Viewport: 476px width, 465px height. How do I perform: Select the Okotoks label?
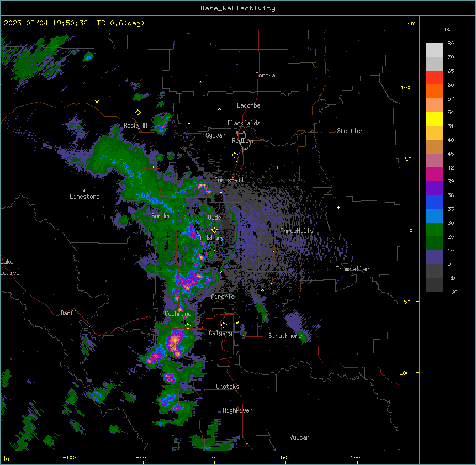click(228, 387)
